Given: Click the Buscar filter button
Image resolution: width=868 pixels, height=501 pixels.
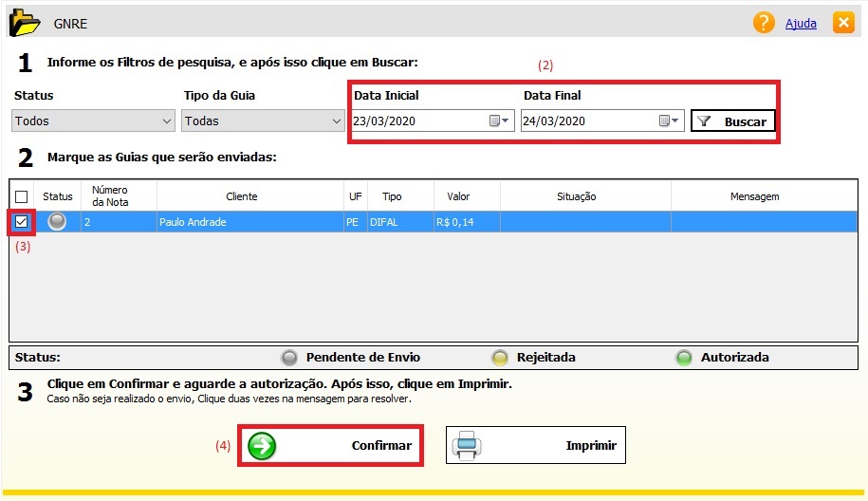Looking at the screenshot, I should pos(733,121).
